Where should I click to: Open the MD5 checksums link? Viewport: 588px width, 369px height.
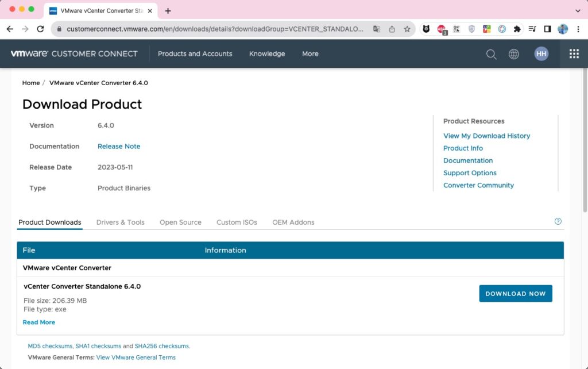pyautogui.click(x=50, y=346)
